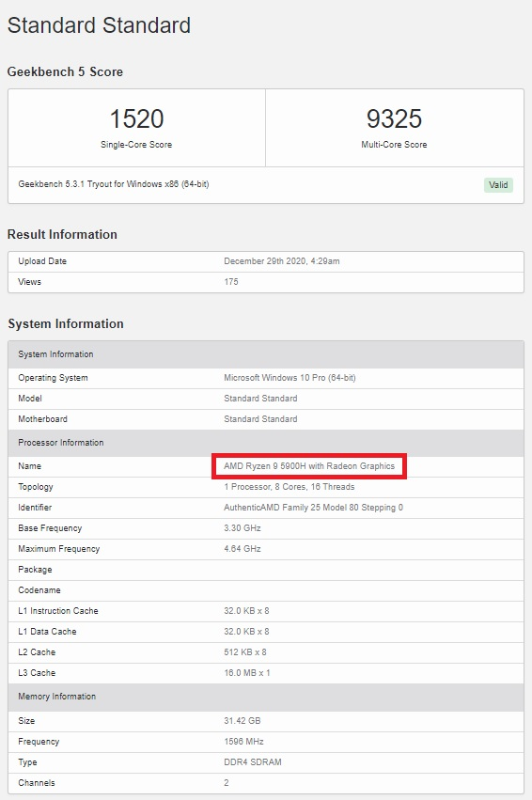The width and height of the screenshot is (532, 800).
Task: Click the green Valid badge
Action: [498, 184]
